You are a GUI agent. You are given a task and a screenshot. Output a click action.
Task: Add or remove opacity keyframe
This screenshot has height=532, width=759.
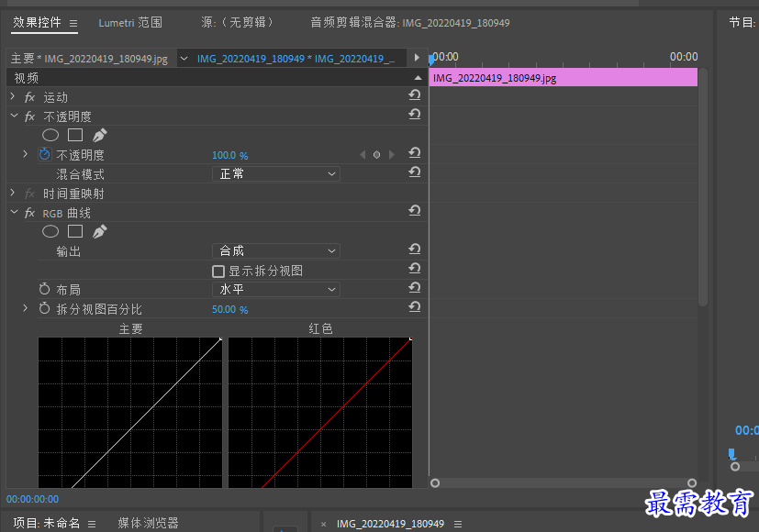[376, 155]
